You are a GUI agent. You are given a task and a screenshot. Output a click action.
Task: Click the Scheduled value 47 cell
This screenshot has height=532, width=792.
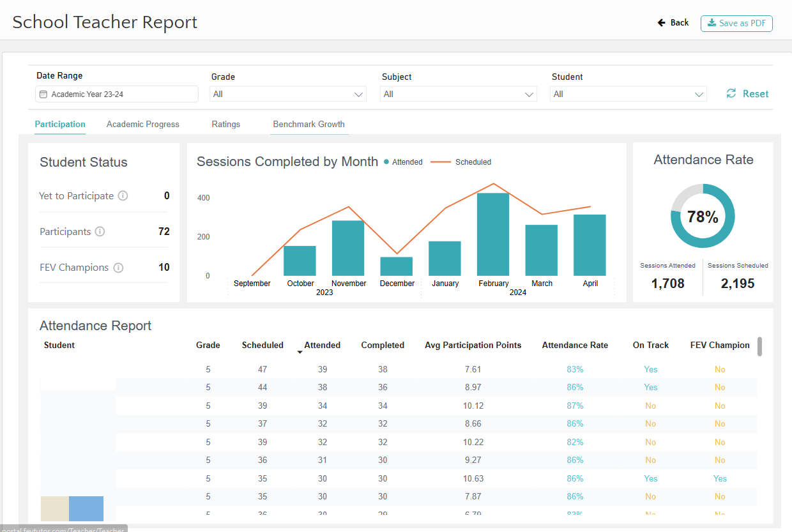[263, 369]
